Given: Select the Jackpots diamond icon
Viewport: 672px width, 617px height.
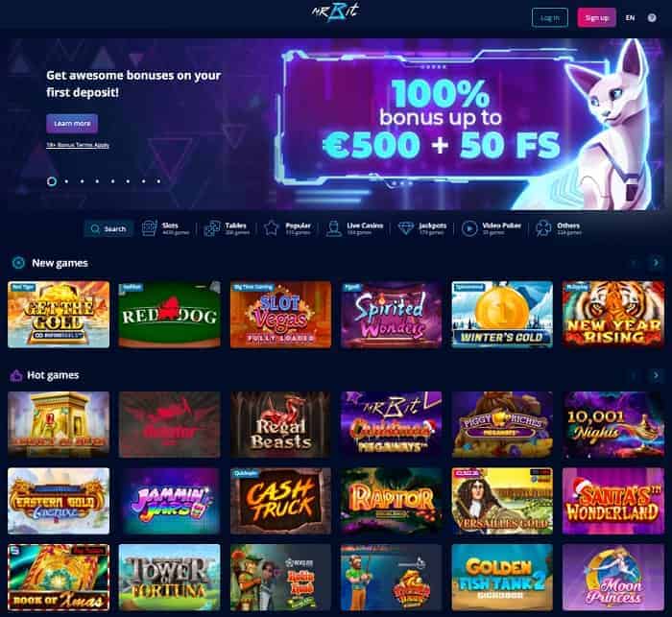Looking at the screenshot, I should tap(405, 228).
